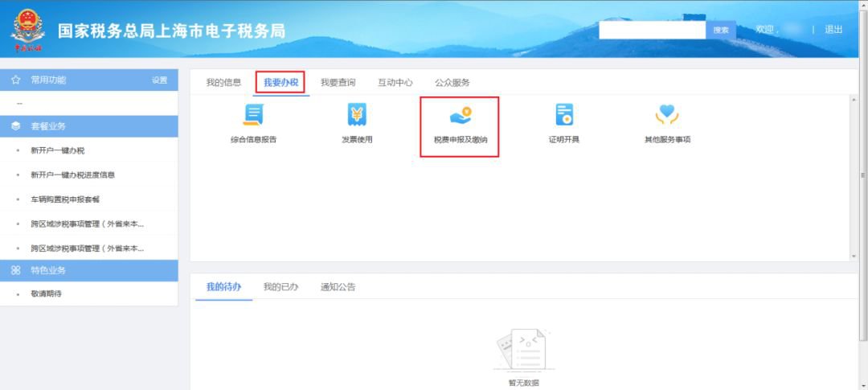The width and height of the screenshot is (868, 390).
Task: Click the 发票使用 invoice icon
Action: (x=357, y=117)
